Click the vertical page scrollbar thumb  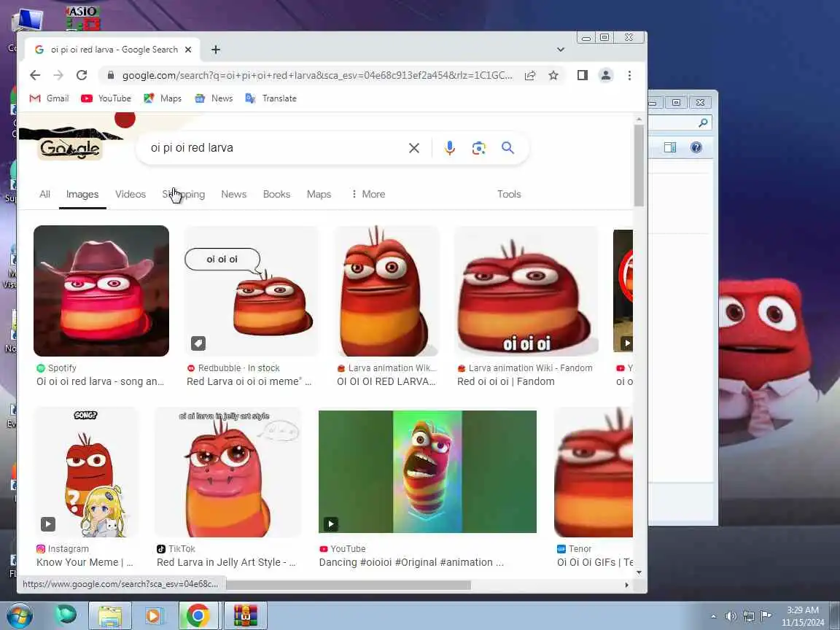click(639, 166)
